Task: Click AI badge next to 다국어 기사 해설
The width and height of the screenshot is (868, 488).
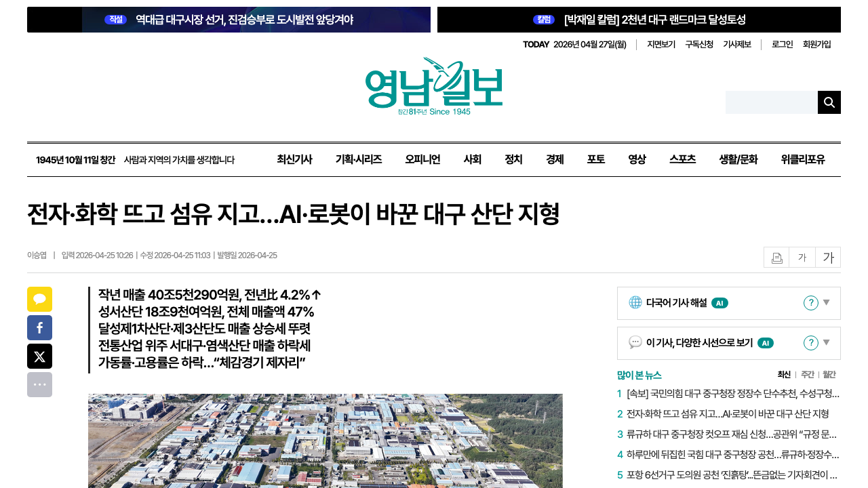Action: coord(719,303)
